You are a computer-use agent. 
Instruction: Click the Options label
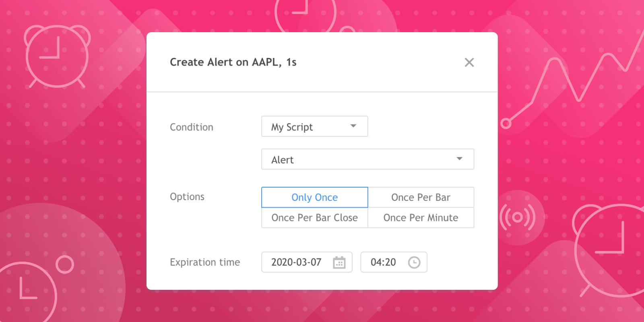(187, 197)
